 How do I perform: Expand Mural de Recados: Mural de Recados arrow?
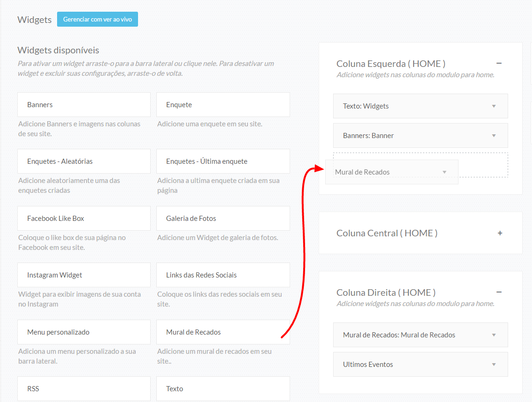point(494,335)
